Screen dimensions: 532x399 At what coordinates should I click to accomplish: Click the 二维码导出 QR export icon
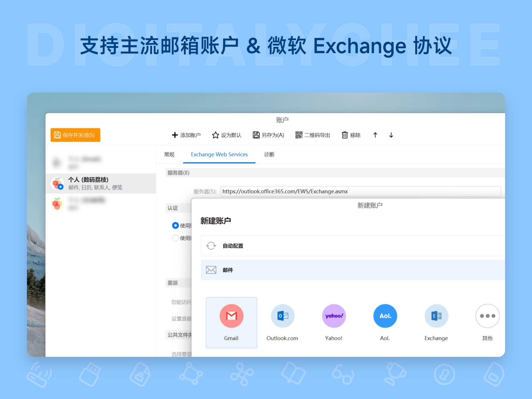coord(298,135)
